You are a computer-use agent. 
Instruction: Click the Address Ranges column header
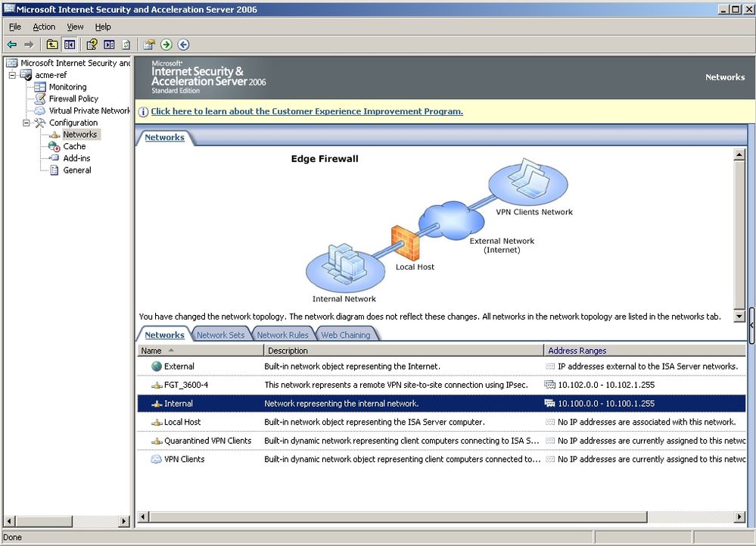pyautogui.click(x=645, y=351)
